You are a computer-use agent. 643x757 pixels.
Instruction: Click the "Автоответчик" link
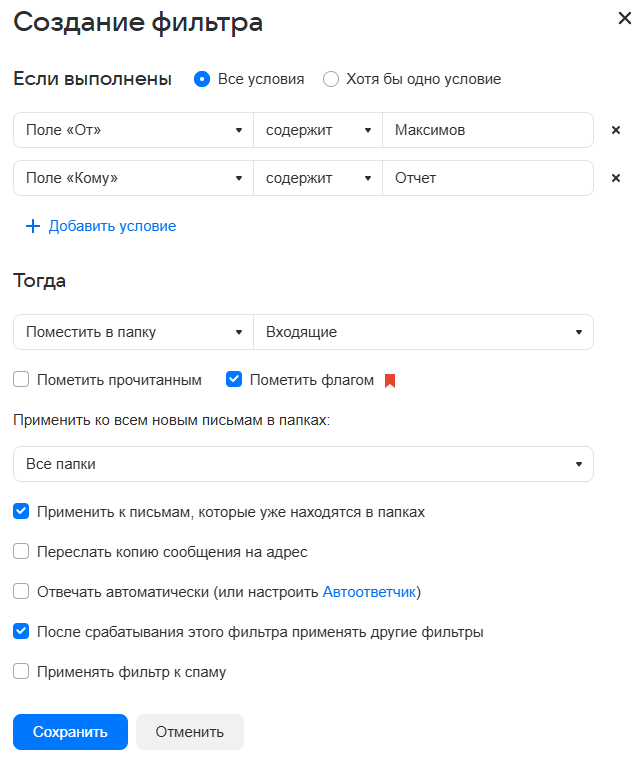point(369,592)
